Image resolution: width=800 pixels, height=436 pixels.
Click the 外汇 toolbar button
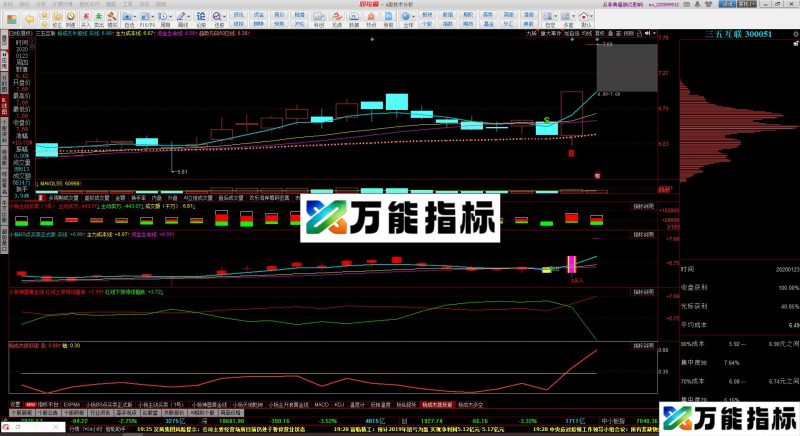pos(508,24)
